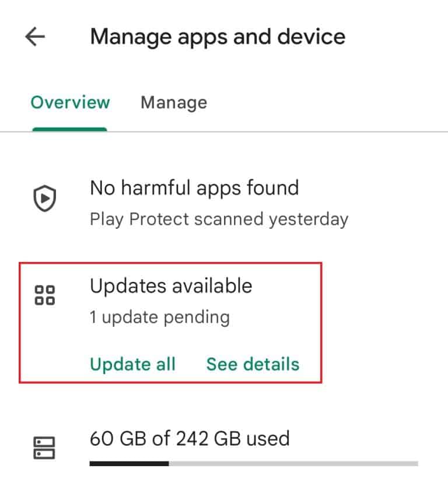448x489 pixels.
Task: Open the Updates available section
Action: [x=171, y=286]
